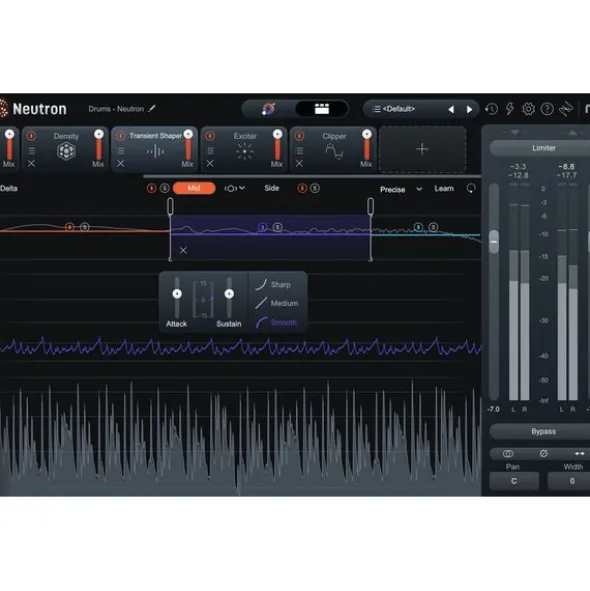Screen dimensions: 590x591
Task: Toggle the Mid channel power button
Action: pyautogui.click(x=152, y=188)
